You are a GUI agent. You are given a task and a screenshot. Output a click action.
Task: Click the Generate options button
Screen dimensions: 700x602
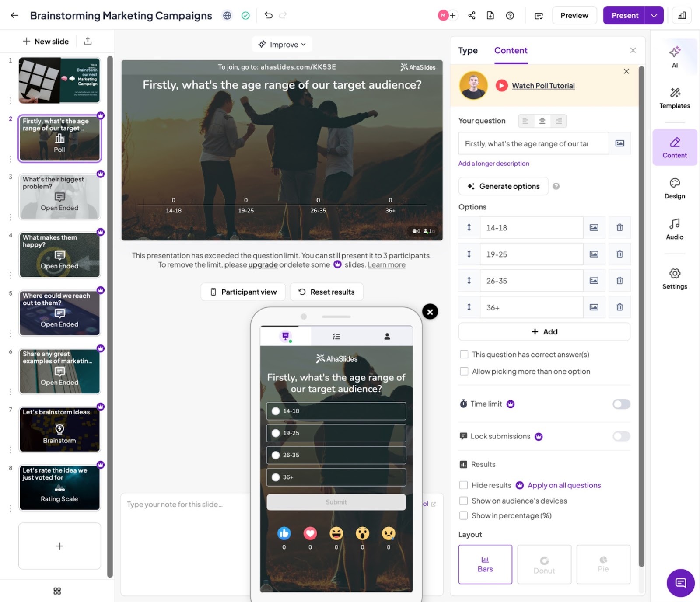(503, 186)
